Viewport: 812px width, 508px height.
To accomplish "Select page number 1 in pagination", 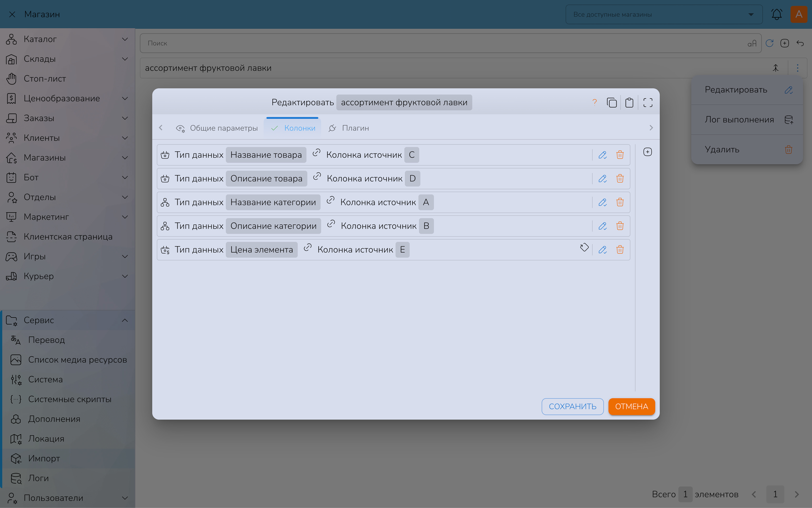I will (775, 494).
